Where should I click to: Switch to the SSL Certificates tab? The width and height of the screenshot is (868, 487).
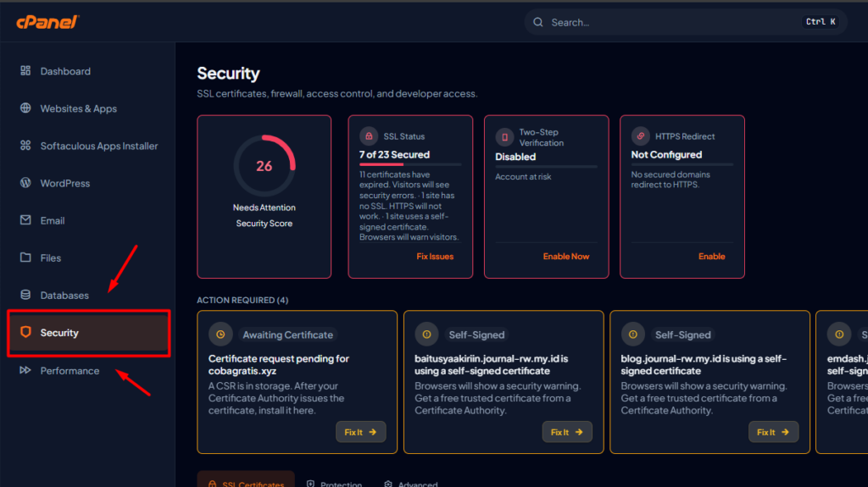click(x=246, y=480)
